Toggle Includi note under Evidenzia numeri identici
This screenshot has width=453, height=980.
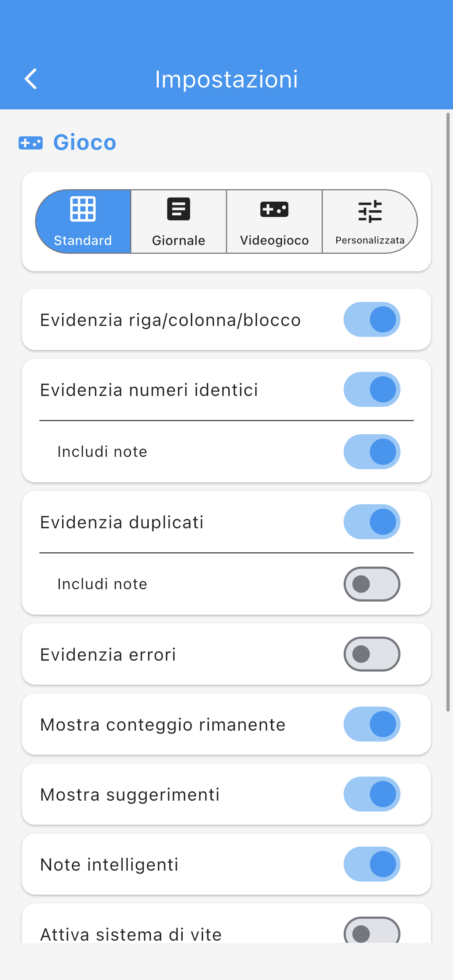point(372,451)
